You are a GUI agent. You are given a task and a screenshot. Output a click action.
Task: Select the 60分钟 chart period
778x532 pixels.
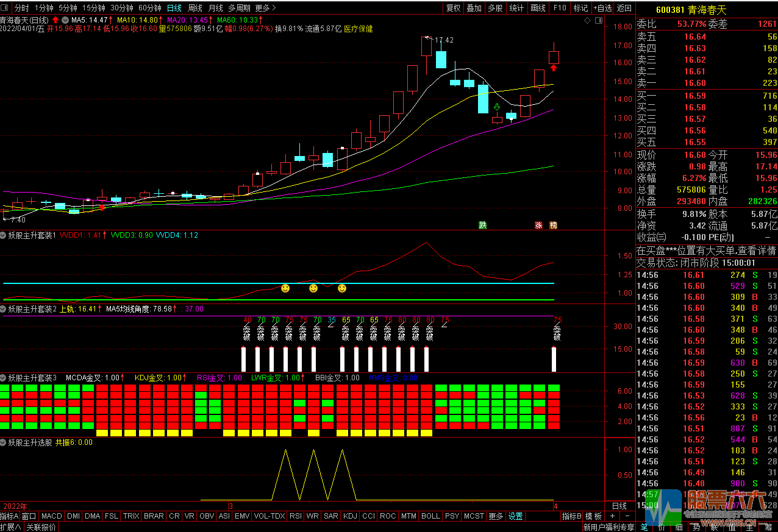pos(150,8)
